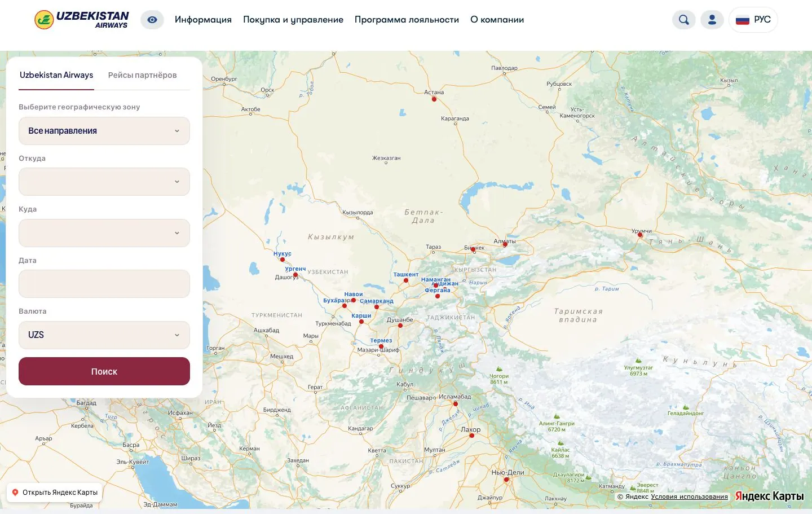
Task: Expand the Откуда dropdown
Action: pos(104,182)
